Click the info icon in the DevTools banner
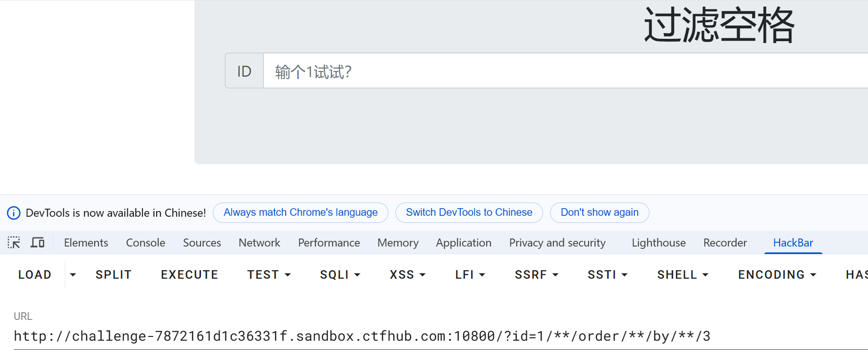Viewport: 868px width, 362px height. (x=14, y=213)
